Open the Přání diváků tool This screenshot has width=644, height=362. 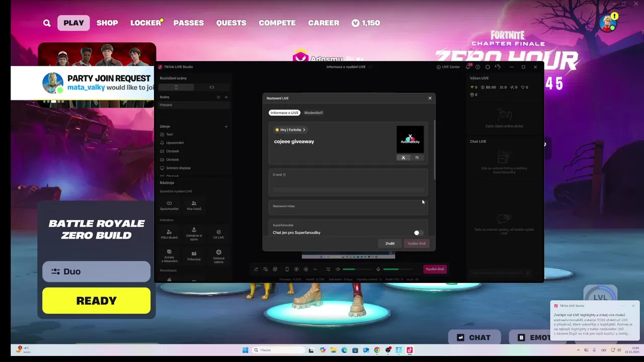169,234
